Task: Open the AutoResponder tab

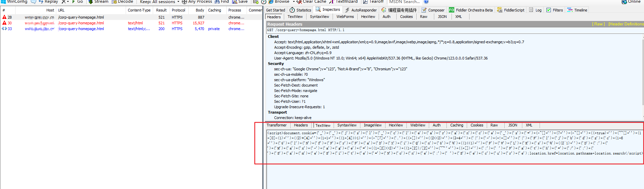Action: click(361, 10)
